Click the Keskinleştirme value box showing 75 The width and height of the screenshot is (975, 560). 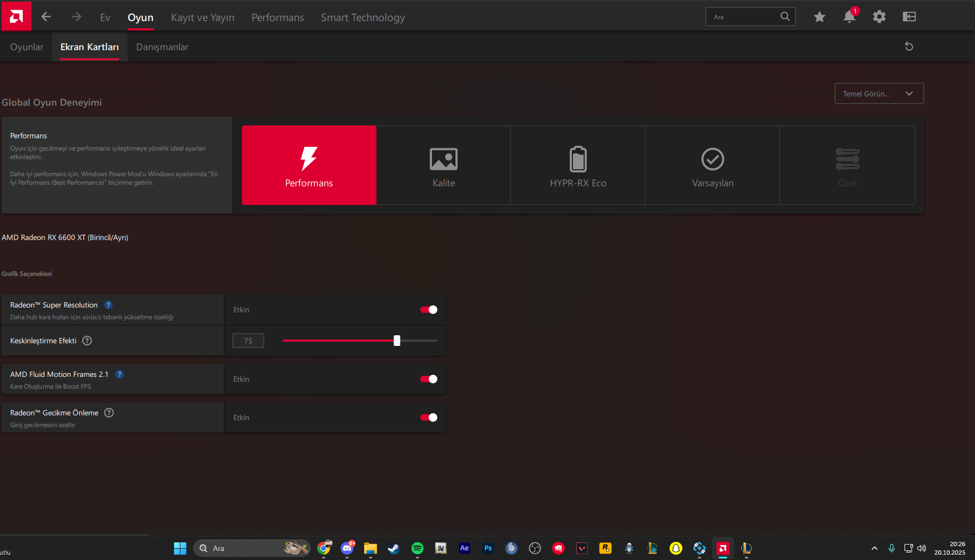pyautogui.click(x=248, y=341)
